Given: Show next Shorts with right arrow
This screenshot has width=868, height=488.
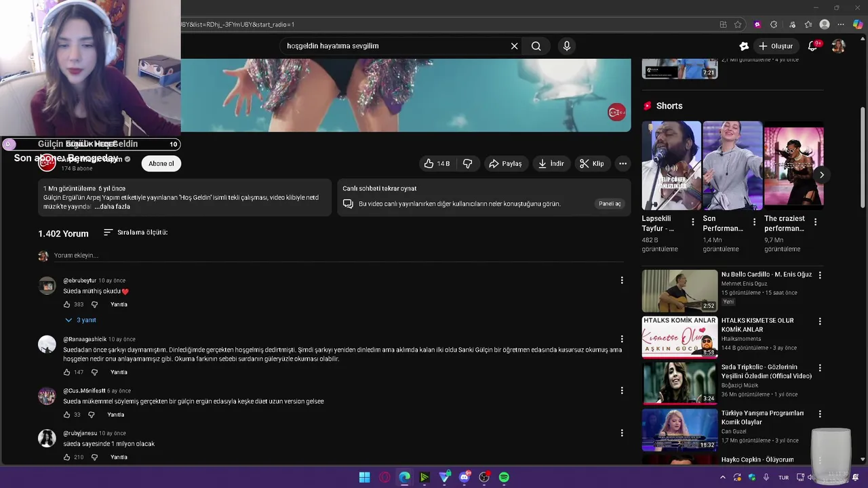Looking at the screenshot, I should pos(821,175).
